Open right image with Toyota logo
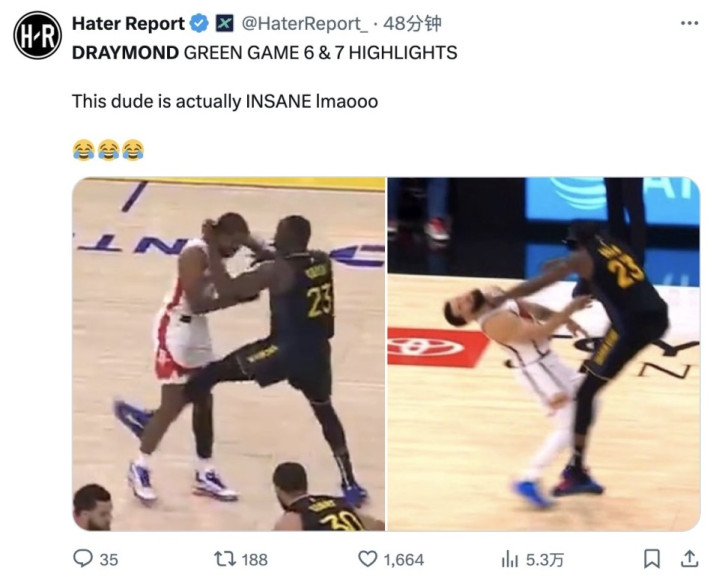Screen dimensions: 719x580 543,354
